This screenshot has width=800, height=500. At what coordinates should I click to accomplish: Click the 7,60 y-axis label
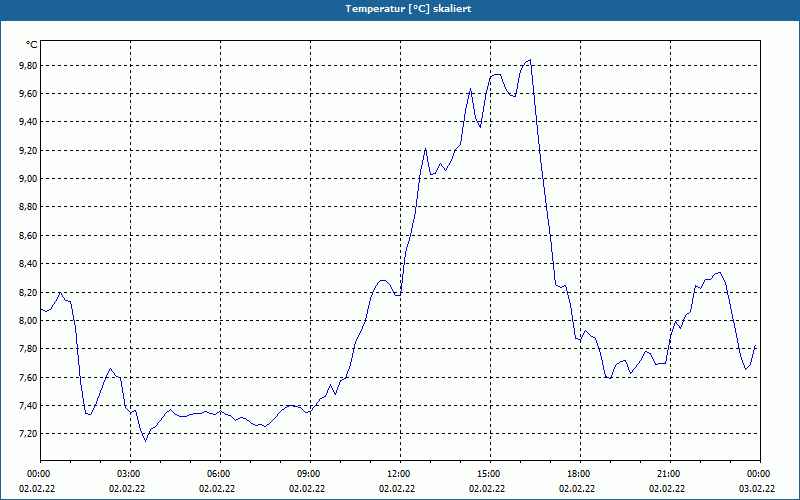[28, 378]
